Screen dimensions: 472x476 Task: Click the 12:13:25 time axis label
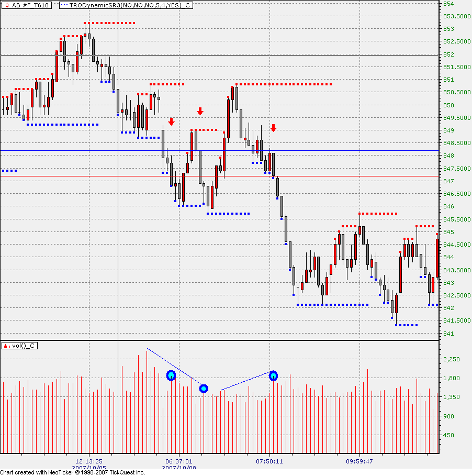(89, 461)
